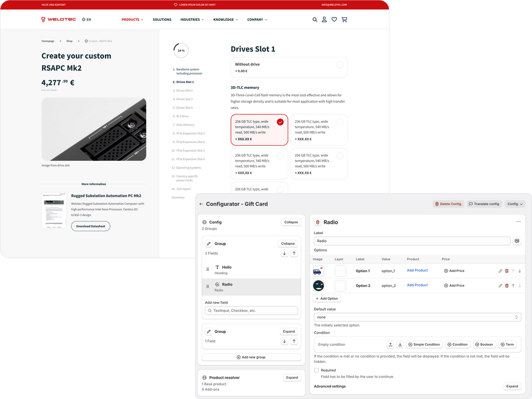This screenshot has height=399, width=532.
Task: Jump to the Summary step
Action: click(x=178, y=197)
